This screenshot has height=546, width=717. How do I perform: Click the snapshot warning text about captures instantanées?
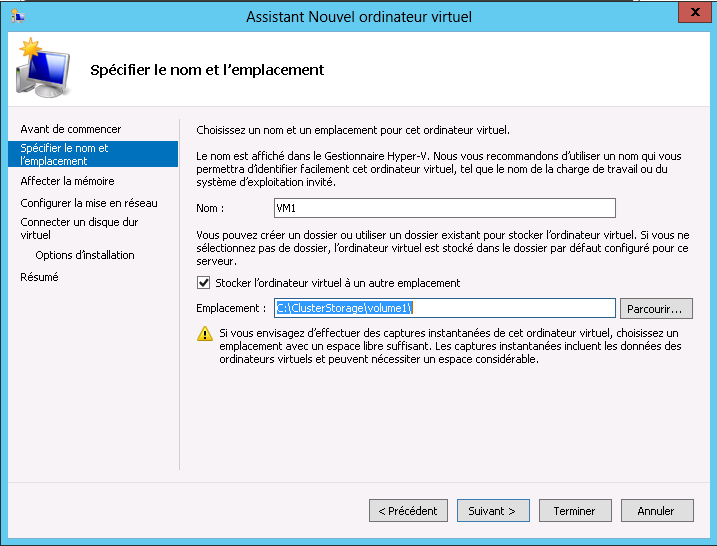450,346
